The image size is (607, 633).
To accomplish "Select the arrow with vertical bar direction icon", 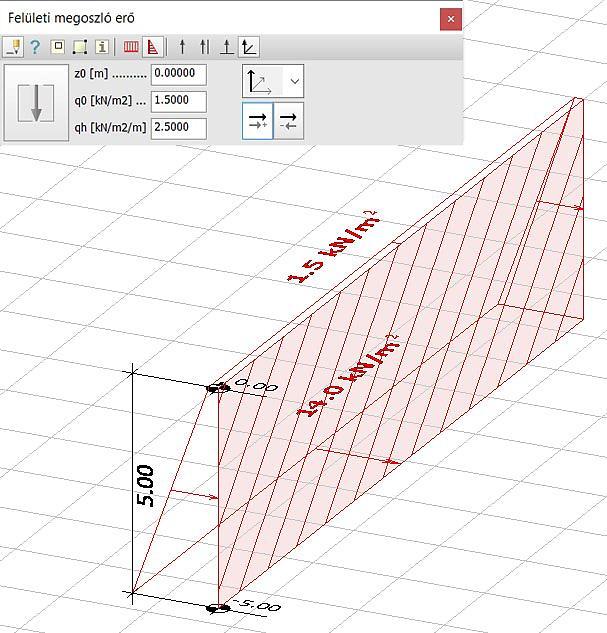I will pyautogui.click(x=205, y=47).
